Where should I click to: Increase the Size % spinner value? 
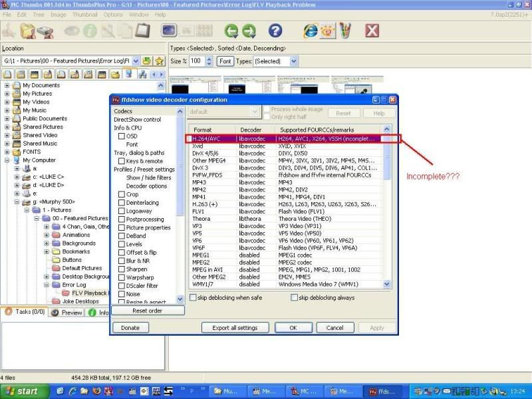pyautogui.click(x=209, y=59)
